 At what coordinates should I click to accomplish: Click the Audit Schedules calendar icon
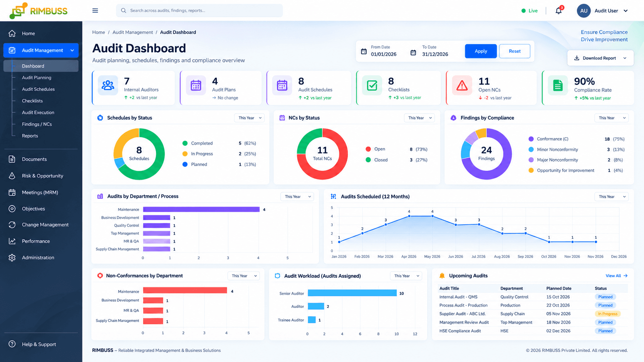[282, 85]
